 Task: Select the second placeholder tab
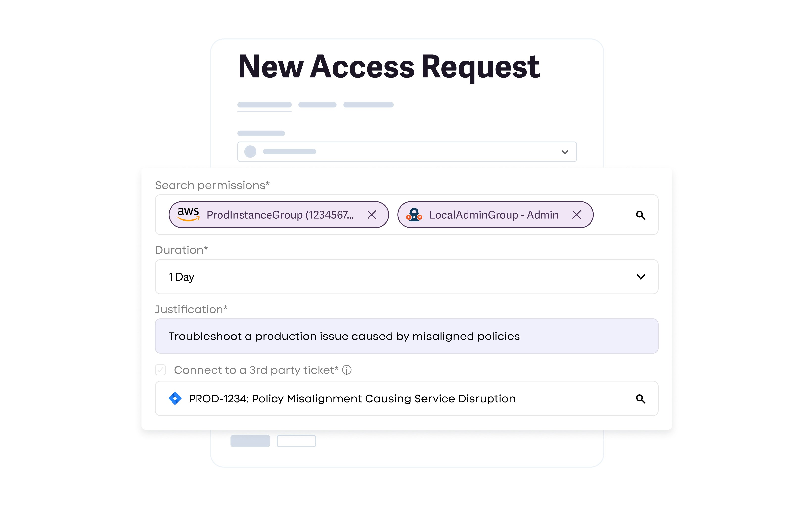318,104
